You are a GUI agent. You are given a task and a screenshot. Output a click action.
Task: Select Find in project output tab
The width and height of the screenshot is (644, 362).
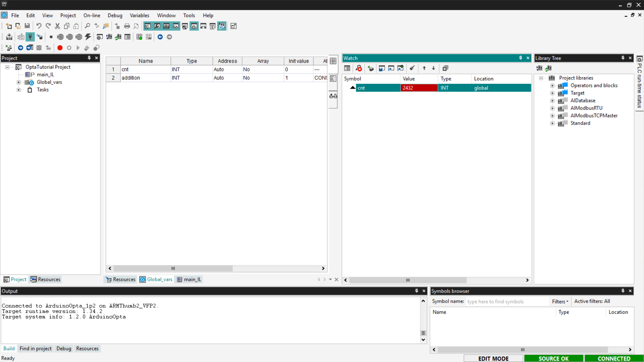click(36, 349)
